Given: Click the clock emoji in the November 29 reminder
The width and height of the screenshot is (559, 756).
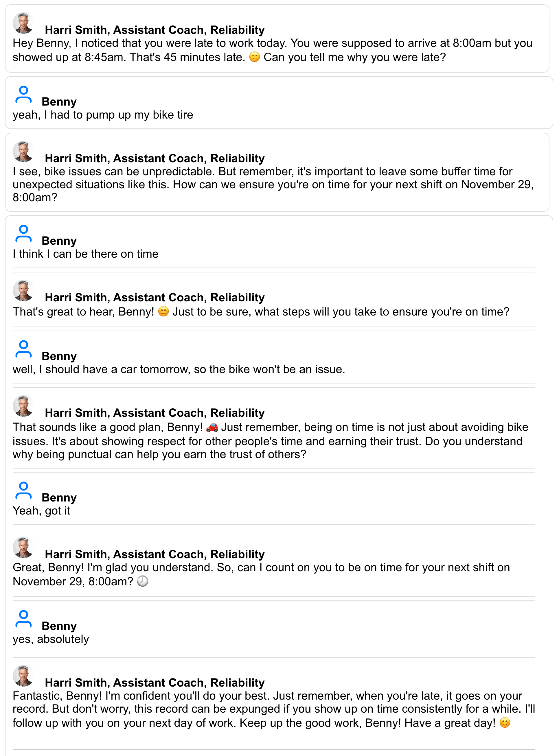Looking at the screenshot, I should 144,581.
